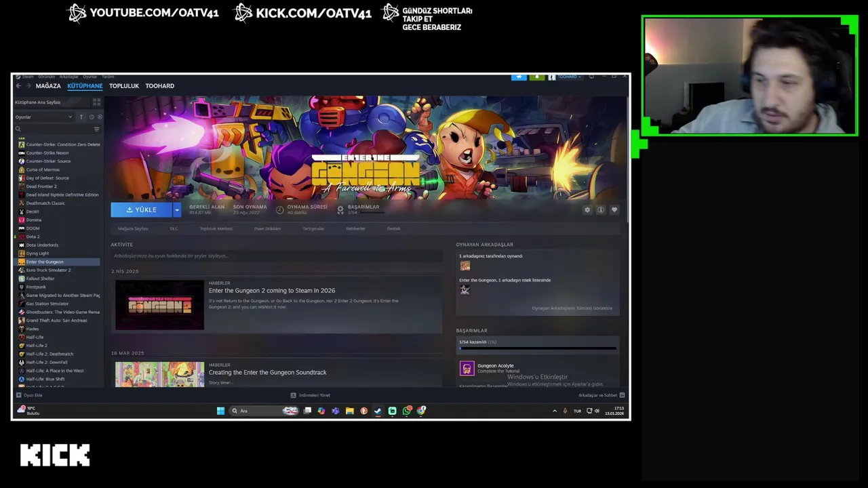The height and width of the screenshot is (488, 868).
Task: Switch library to grid collections view
Action: [96, 102]
